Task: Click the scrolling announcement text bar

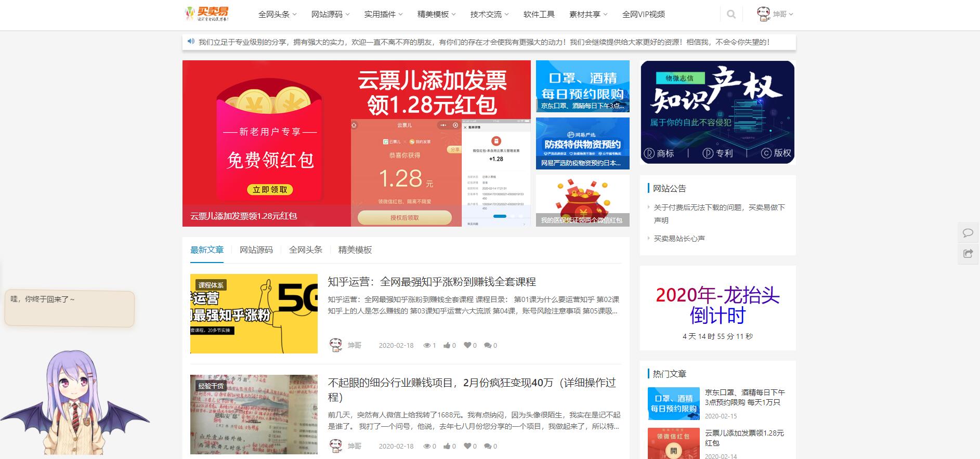Action: tap(489, 42)
